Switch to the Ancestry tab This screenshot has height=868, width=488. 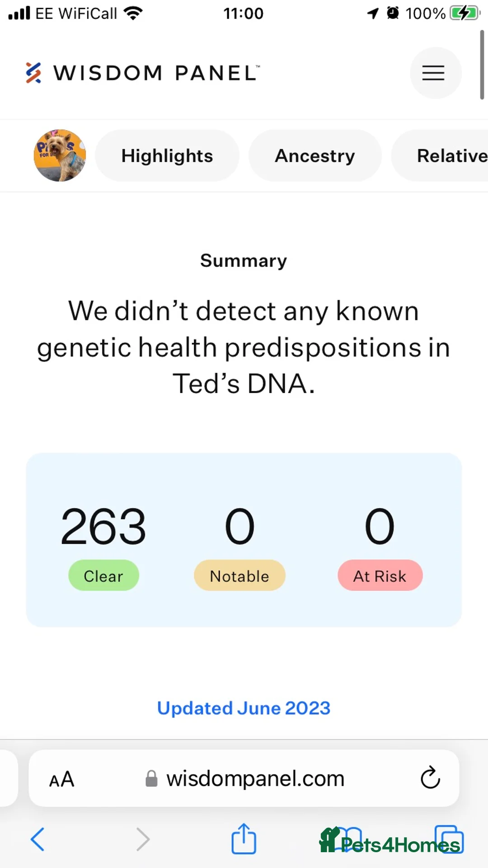315,156
